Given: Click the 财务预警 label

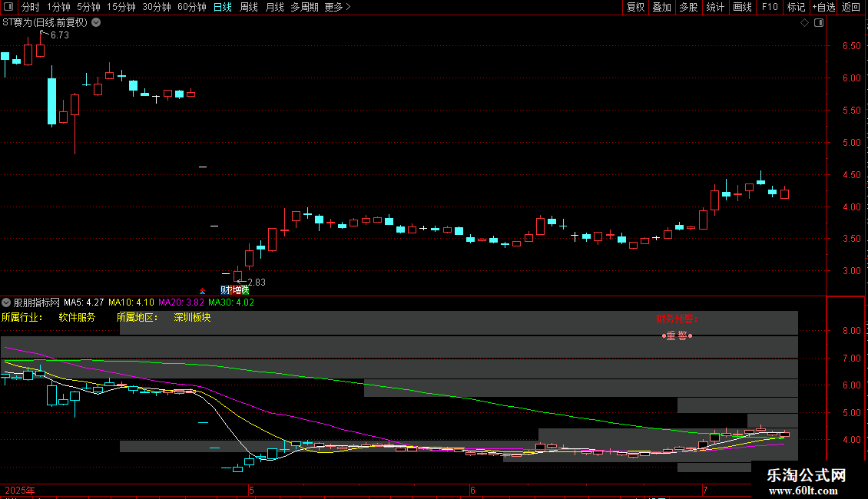Looking at the screenshot, I should click(x=676, y=319).
